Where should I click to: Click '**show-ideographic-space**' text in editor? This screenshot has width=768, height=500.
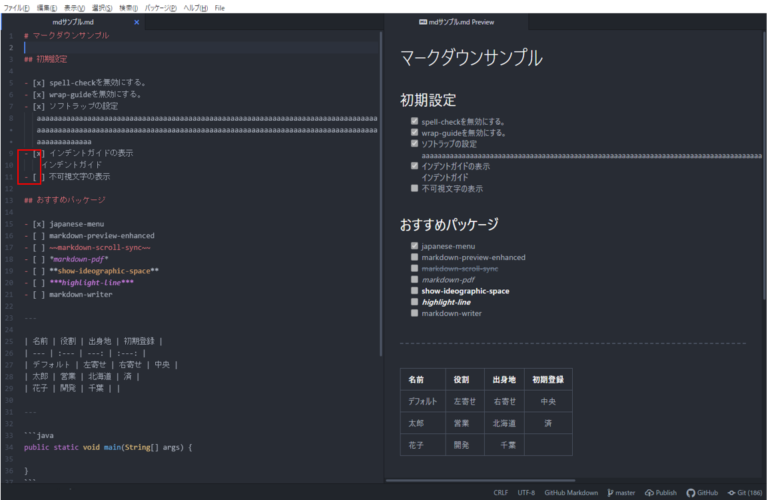104,271
